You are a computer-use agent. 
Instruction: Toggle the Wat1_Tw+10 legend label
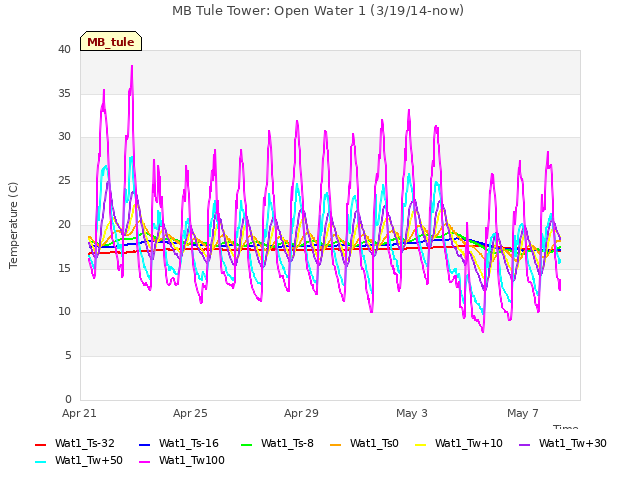point(469,443)
